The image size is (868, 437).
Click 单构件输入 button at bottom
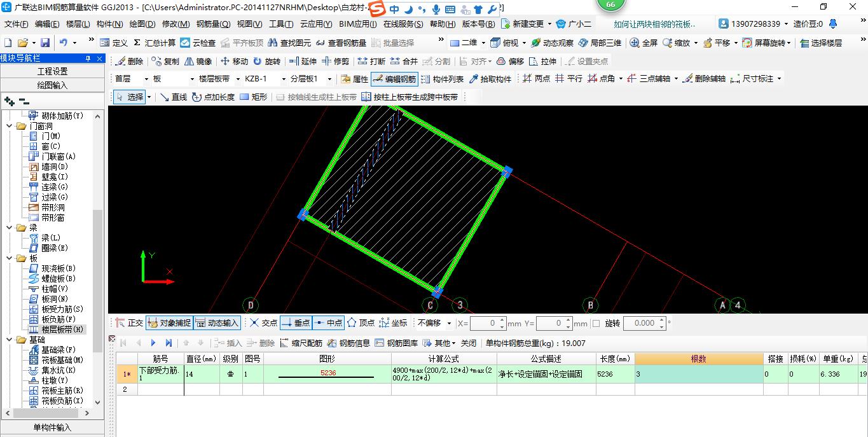52,427
